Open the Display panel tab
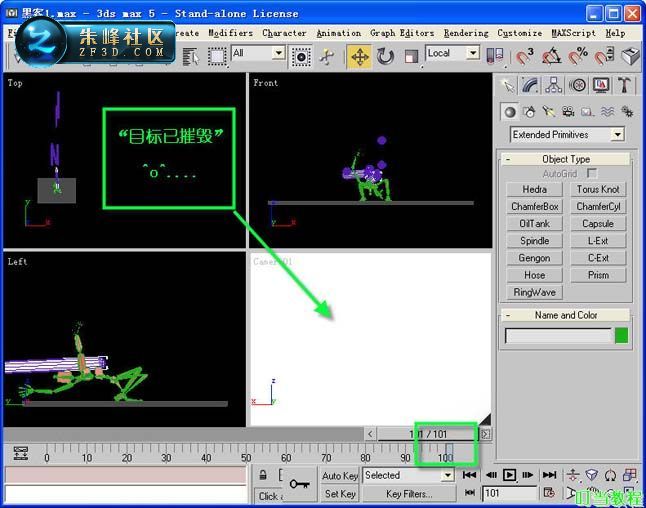Screen dimensions: 646x508 point(601,86)
